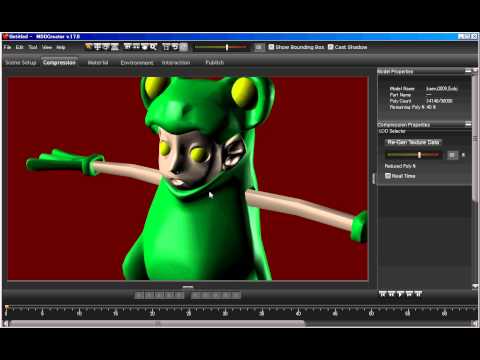Collapse the Compression Properties panel

click(468, 124)
